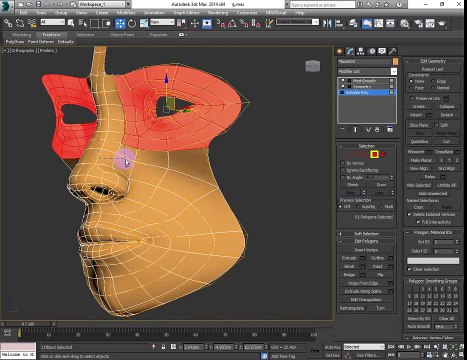Uncheck Full Interactivity

(418, 222)
